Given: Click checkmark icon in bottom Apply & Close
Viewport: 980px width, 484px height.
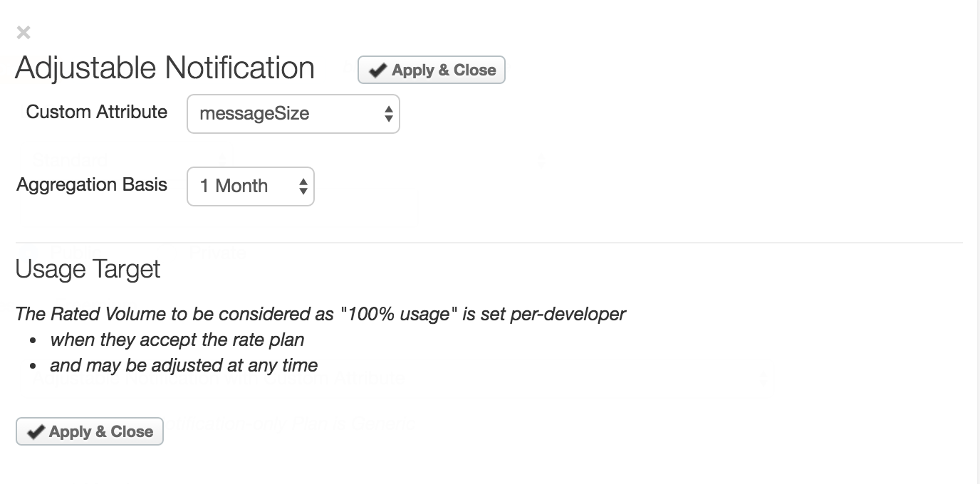Looking at the screenshot, I should [35, 432].
